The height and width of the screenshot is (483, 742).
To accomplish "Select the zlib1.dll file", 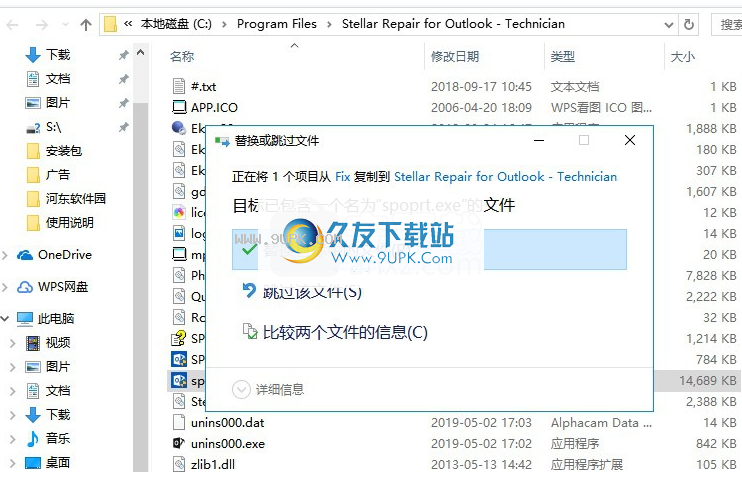I will (213, 465).
